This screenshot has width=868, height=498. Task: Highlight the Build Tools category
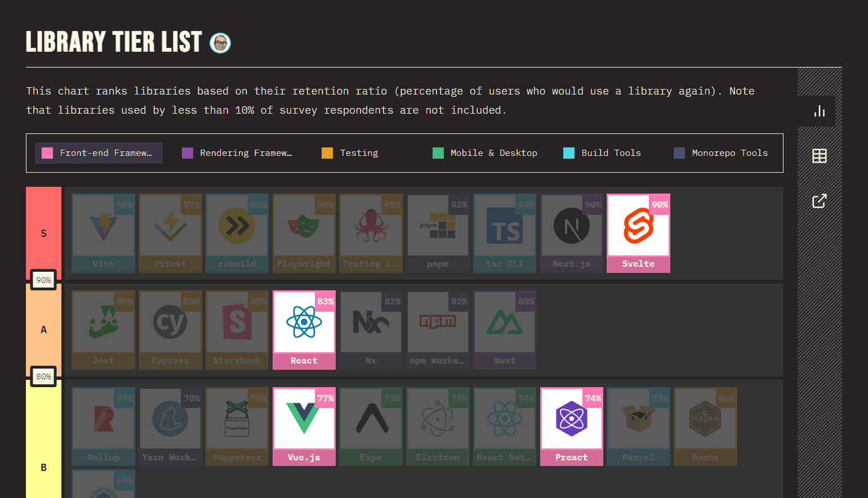pos(602,153)
